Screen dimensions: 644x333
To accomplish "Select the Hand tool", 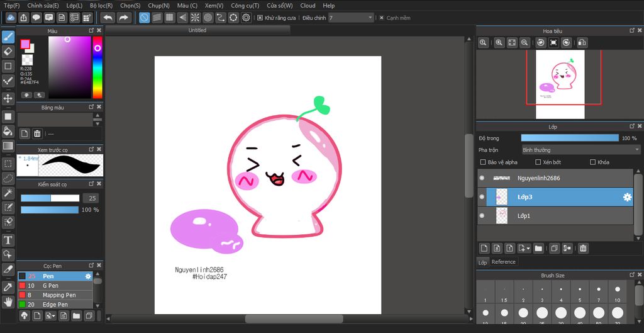I will coord(8,302).
